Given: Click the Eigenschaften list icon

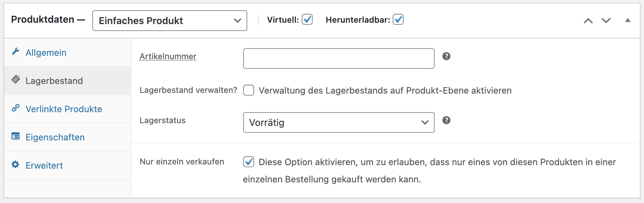Looking at the screenshot, I should click(15, 136).
